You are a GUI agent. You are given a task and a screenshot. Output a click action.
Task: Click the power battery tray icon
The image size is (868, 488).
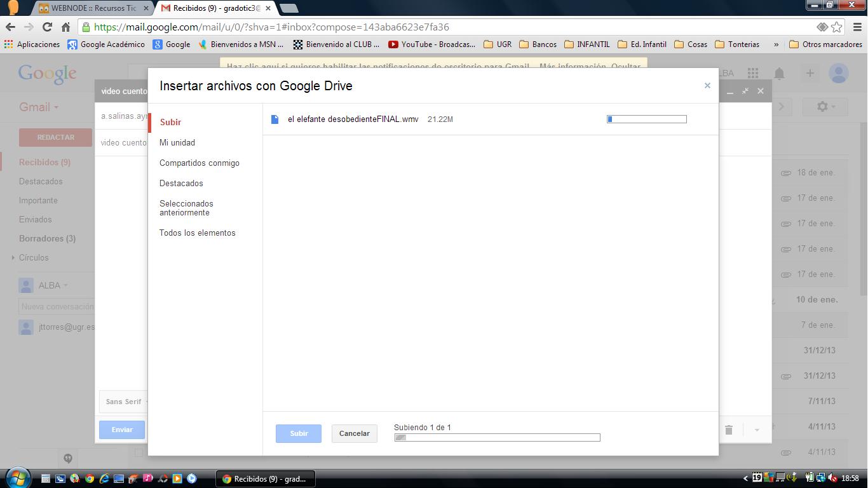[810, 478]
